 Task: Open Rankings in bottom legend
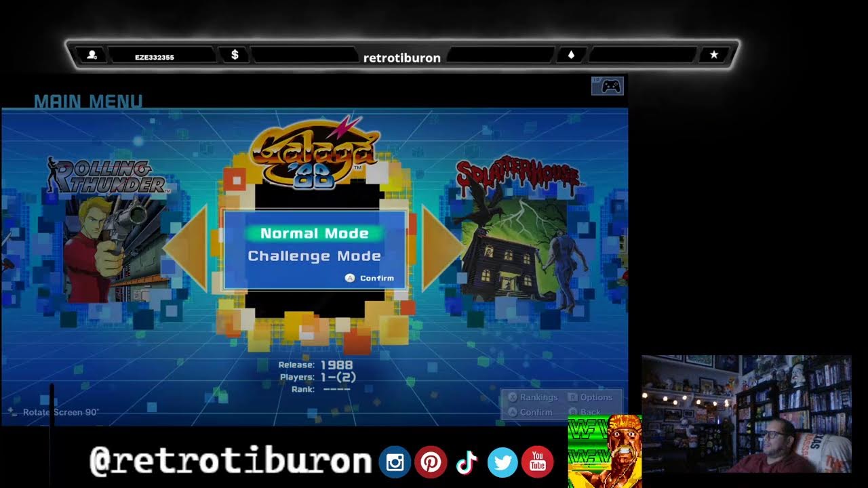[x=533, y=397]
